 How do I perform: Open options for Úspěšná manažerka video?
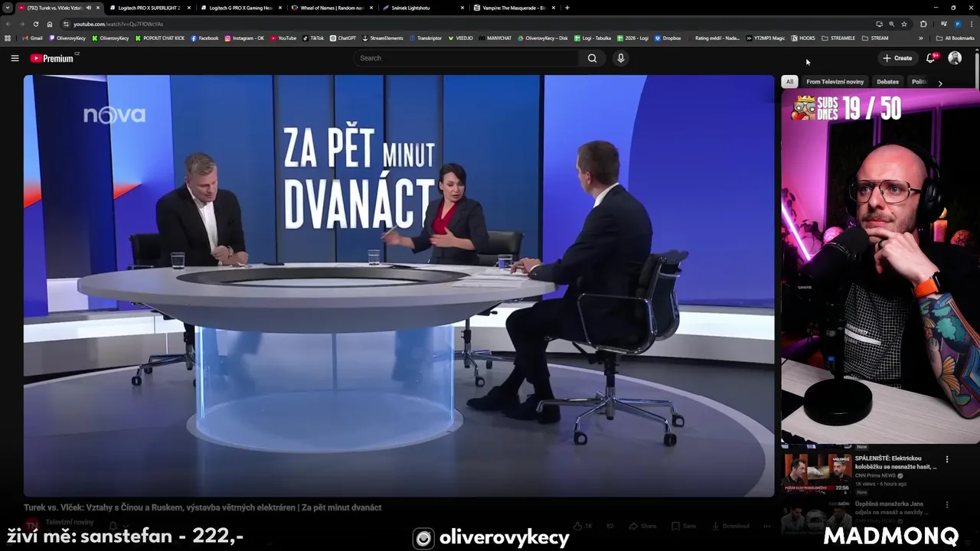[x=947, y=506]
